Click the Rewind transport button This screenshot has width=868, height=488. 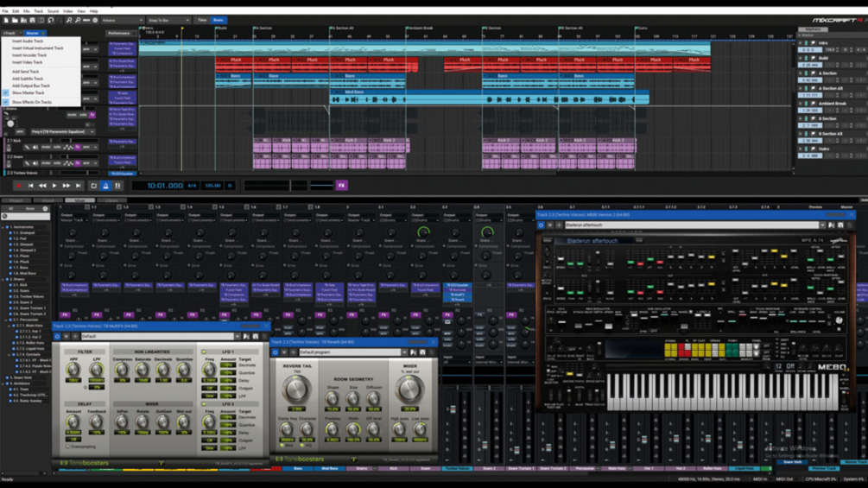tap(42, 186)
